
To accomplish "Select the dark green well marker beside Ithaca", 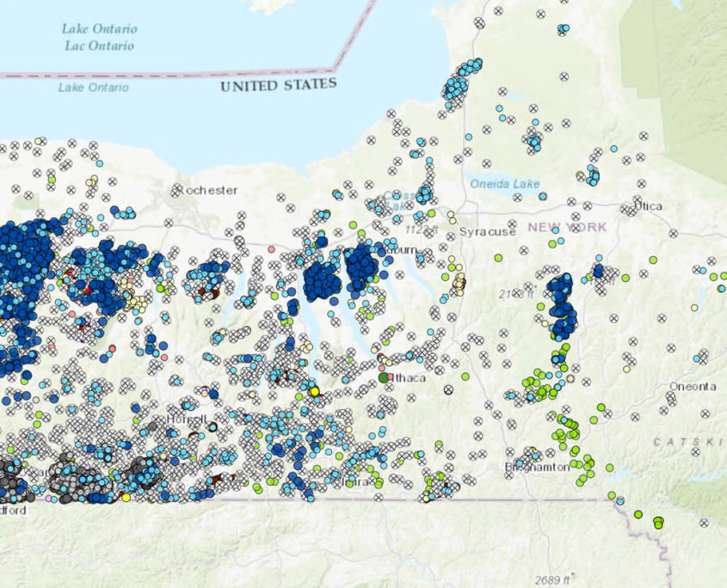I will (382, 377).
